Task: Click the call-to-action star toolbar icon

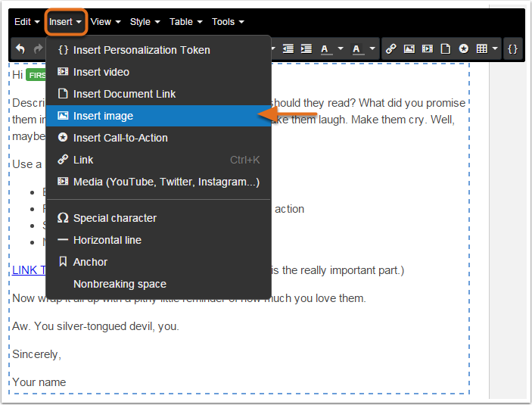Action: tap(463, 49)
